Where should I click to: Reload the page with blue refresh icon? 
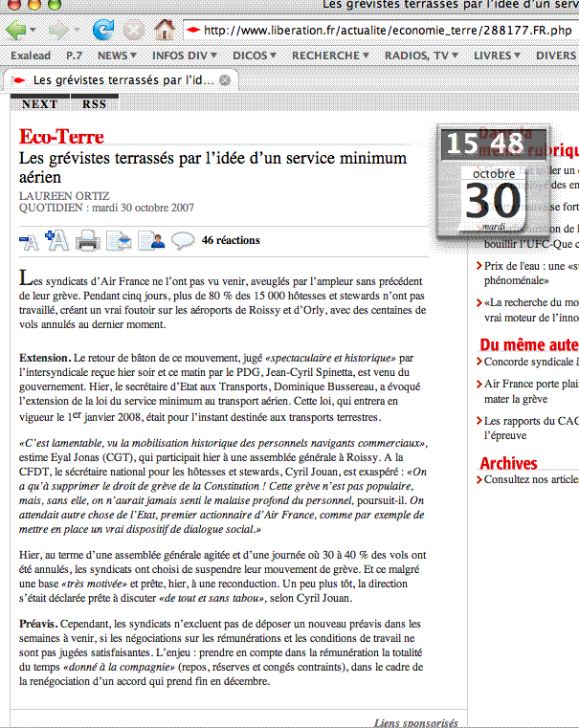click(103, 30)
